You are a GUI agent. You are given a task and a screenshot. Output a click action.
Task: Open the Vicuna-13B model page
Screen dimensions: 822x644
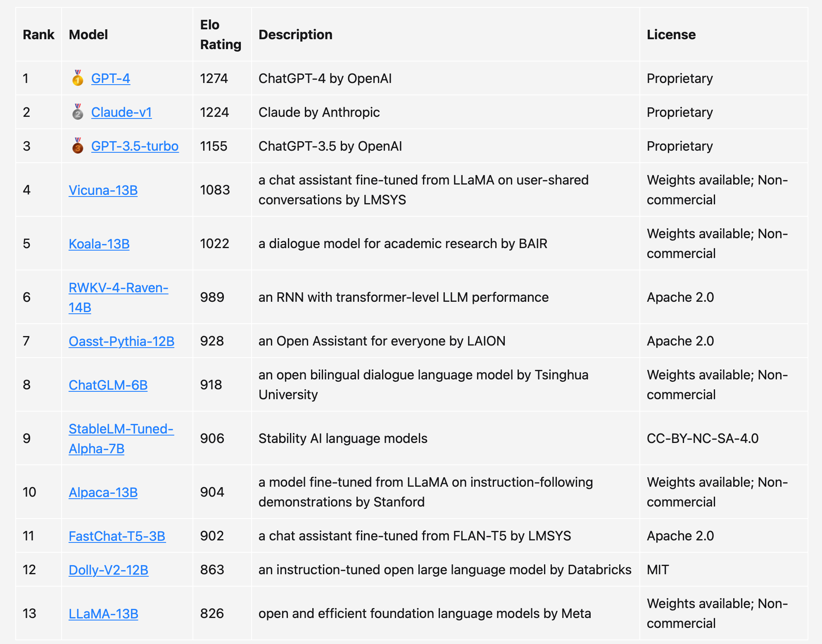click(103, 190)
